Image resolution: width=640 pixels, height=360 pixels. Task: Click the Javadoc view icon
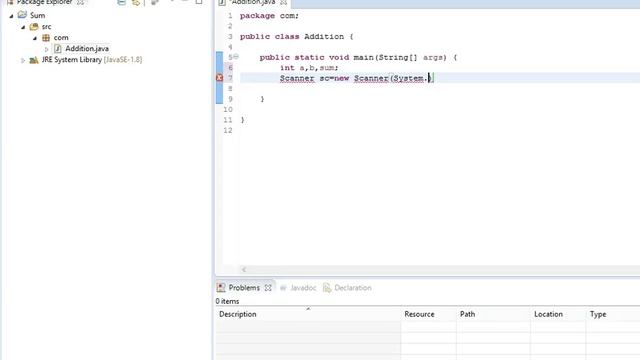pos(283,288)
